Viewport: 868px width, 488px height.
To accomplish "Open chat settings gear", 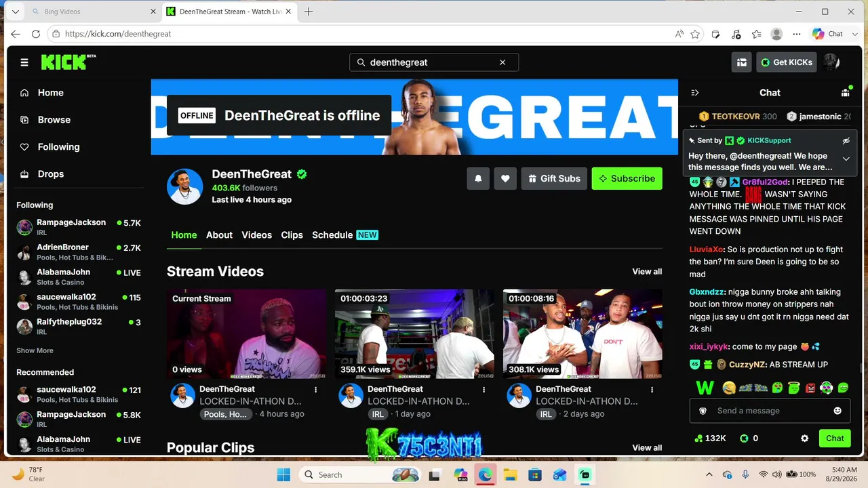I will [x=805, y=439].
